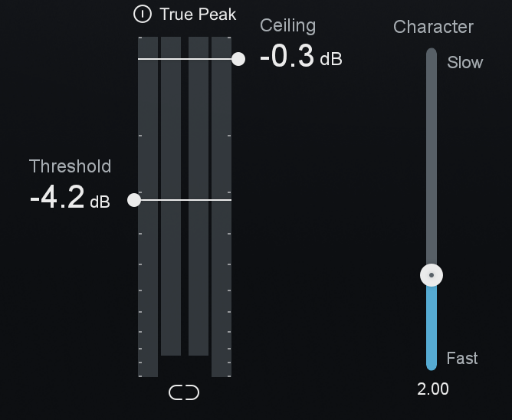Click the Character slider round thumb

[x=432, y=275]
